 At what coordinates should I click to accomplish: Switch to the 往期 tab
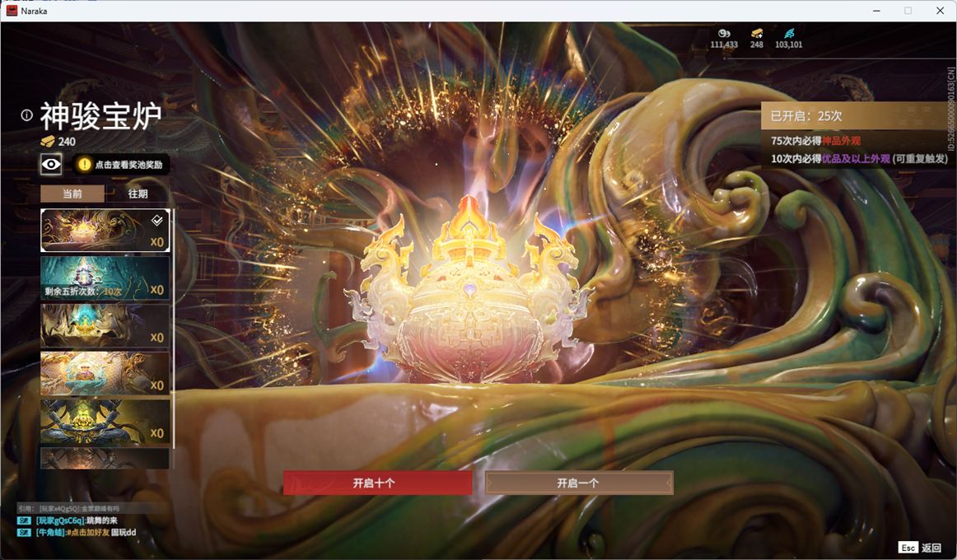pos(138,194)
